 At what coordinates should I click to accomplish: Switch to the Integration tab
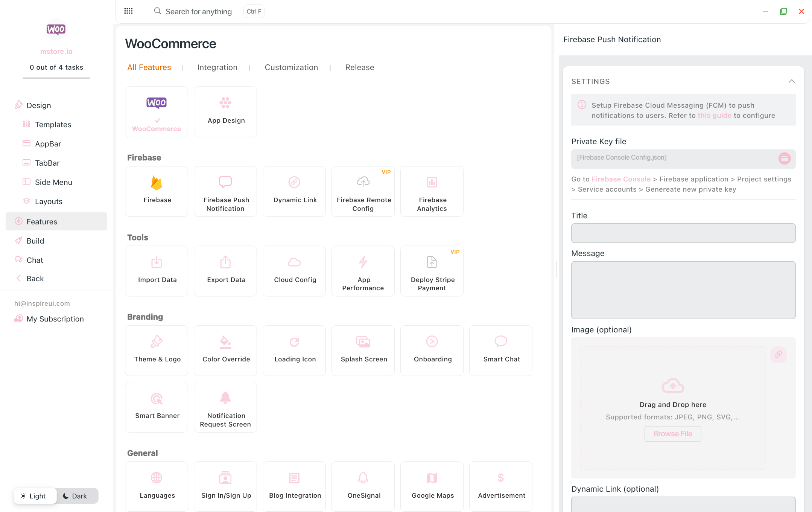[x=217, y=67]
